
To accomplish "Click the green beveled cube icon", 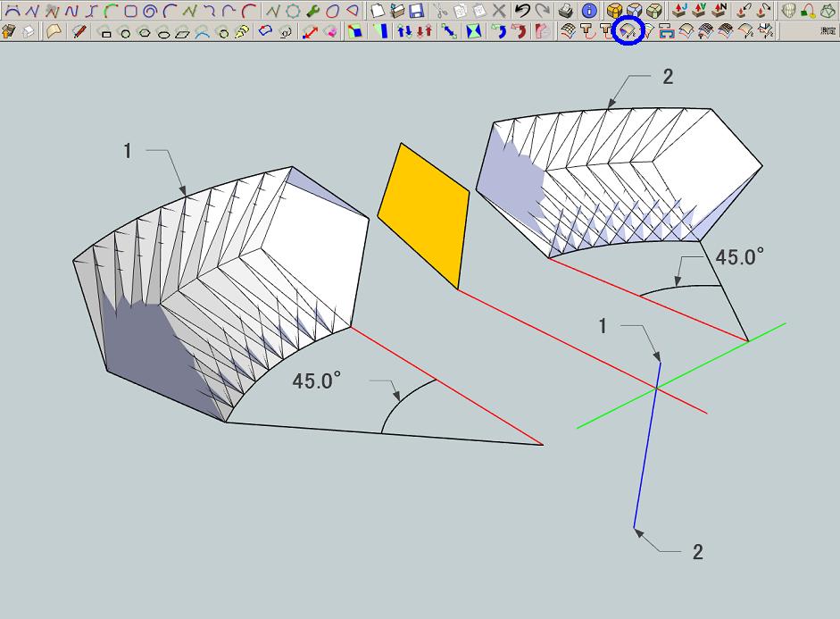I will (x=653, y=10).
